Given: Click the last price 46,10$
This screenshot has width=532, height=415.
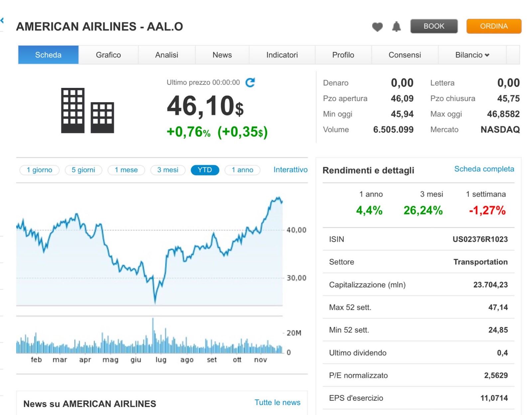Looking at the screenshot, I should point(205,106).
